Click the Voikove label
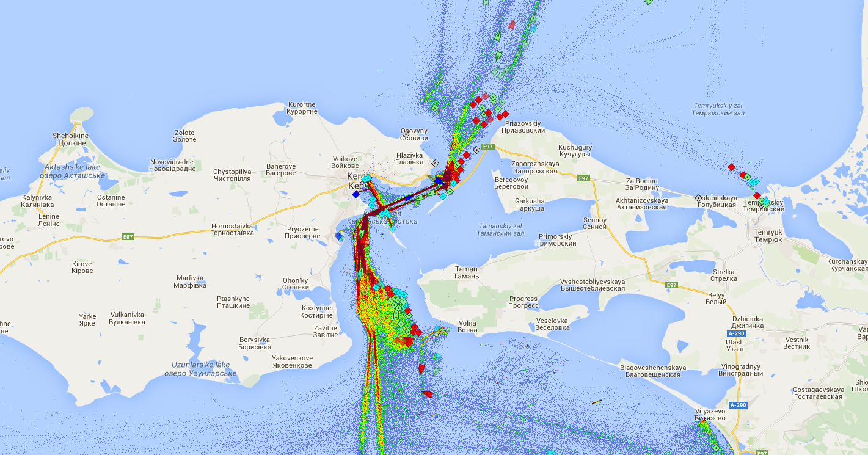Screen dimensions: 868x455 pyautogui.click(x=345, y=162)
